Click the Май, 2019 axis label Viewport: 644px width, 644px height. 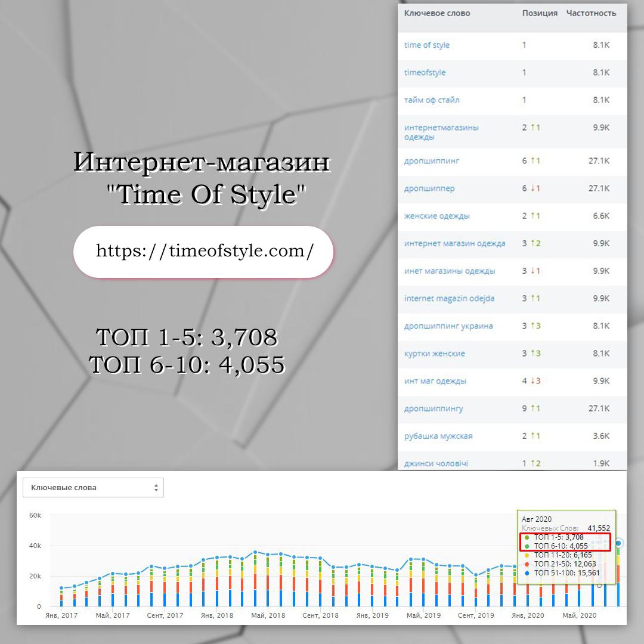pyautogui.click(x=423, y=615)
